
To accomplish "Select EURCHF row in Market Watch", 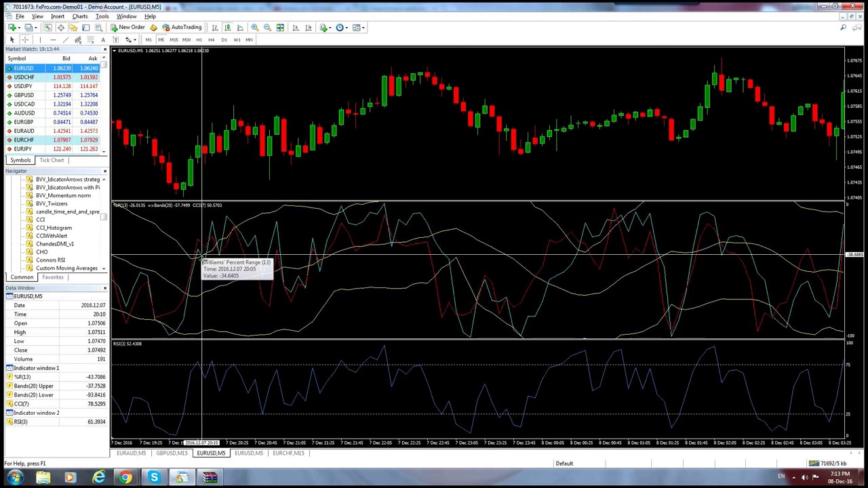I will coord(53,140).
